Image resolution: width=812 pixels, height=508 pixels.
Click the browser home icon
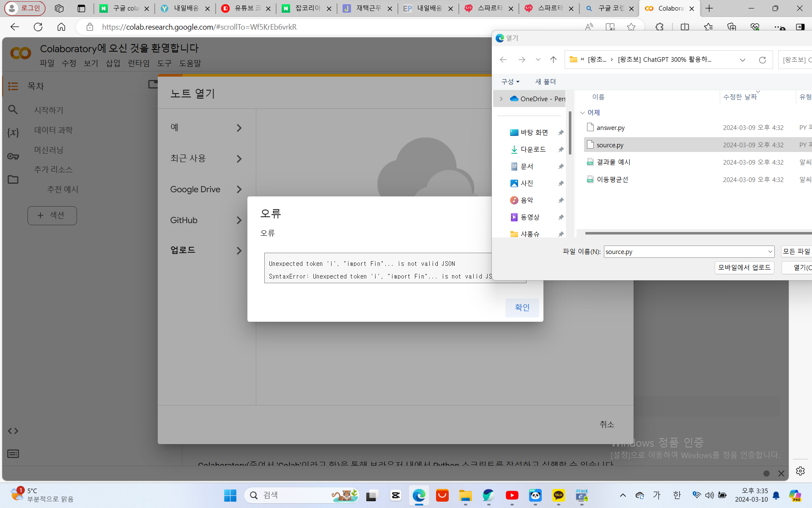pyautogui.click(x=61, y=27)
